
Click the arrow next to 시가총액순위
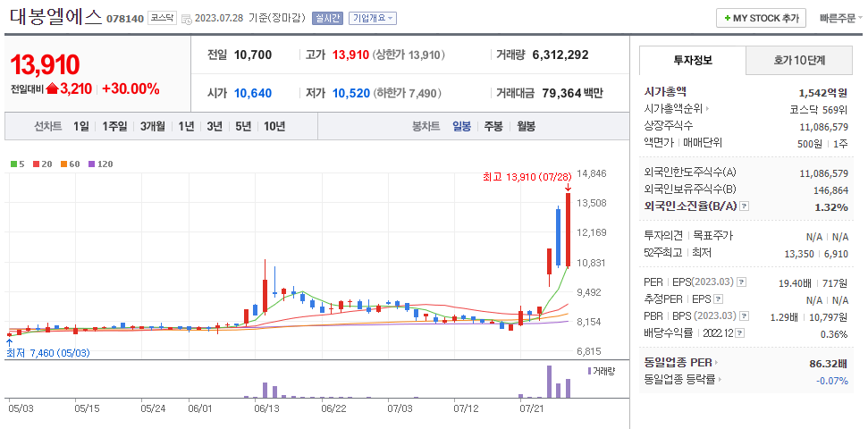tap(707, 109)
